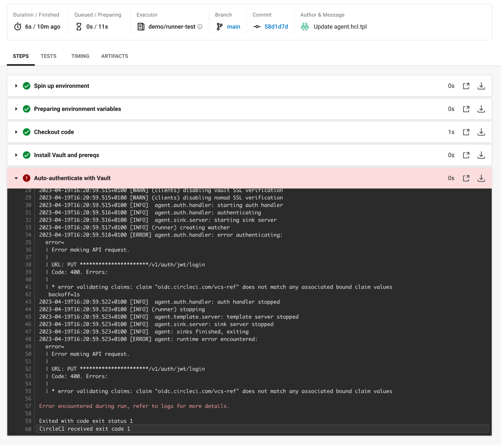Click the red failure icon on Auto-authenticate with Vault
The height and width of the screenshot is (448, 501).
pyautogui.click(x=27, y=178)
